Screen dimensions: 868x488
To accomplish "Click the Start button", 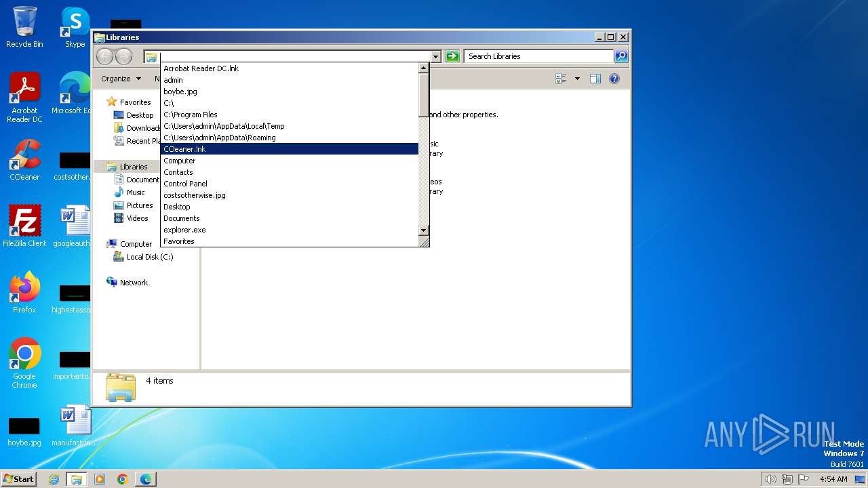I will [x=19, y=479].
